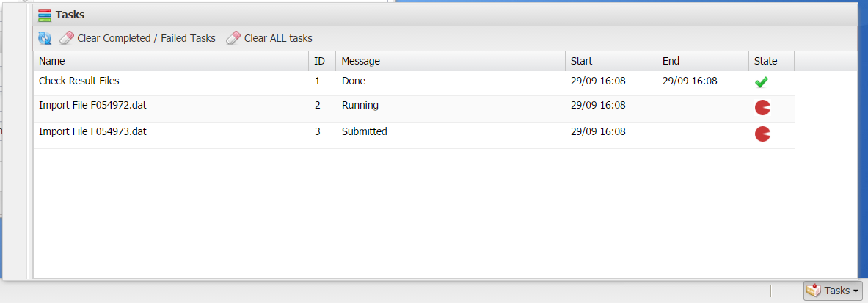The image size is (868, 303).
Task: Sort by the Start column header
Action: [581, 61]
